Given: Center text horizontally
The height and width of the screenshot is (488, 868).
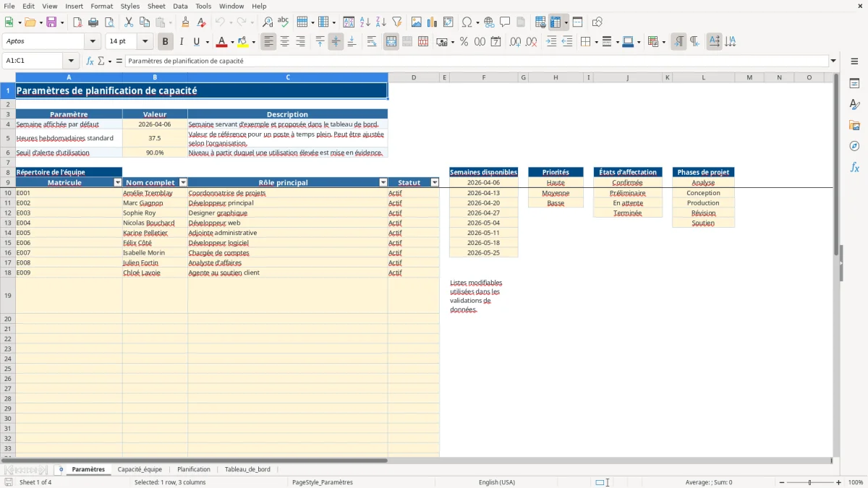Looking at the screenshot, I should click(x=284, y=42).
